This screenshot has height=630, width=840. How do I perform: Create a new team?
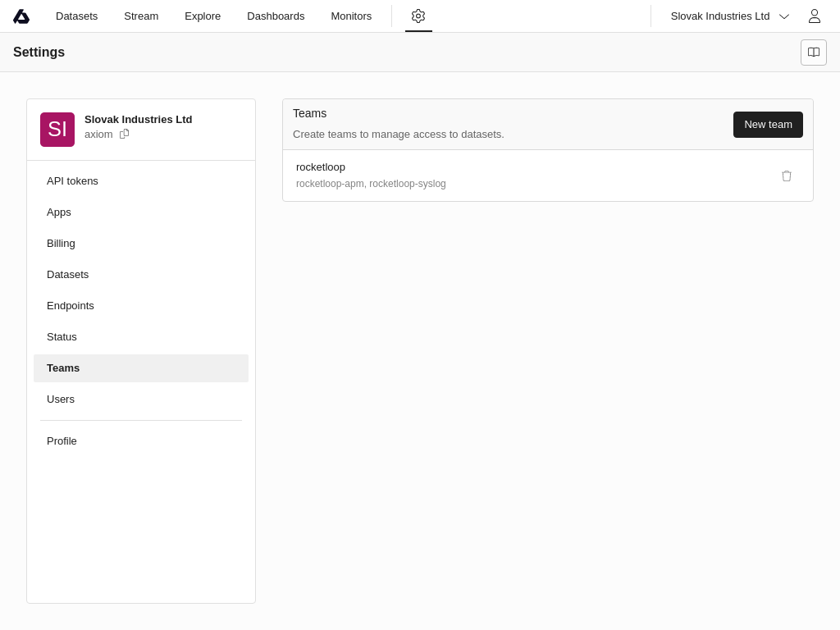(x=767, y=125)
